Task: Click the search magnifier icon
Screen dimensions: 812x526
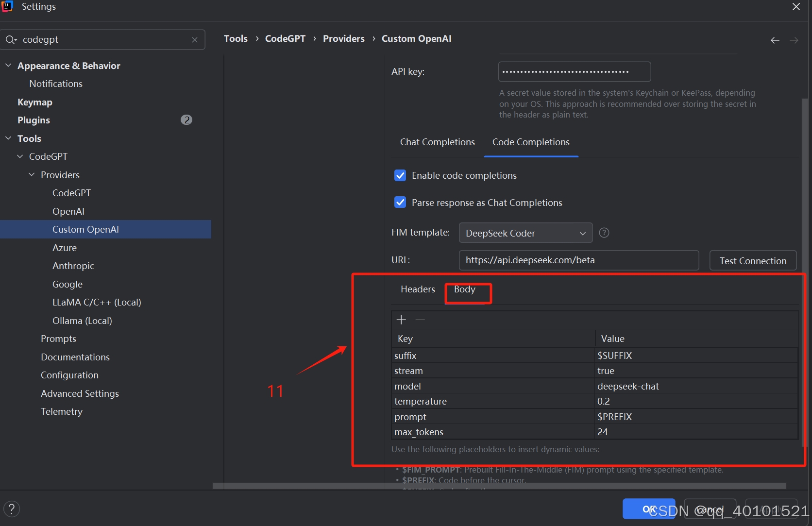Action: pos(11,40)
